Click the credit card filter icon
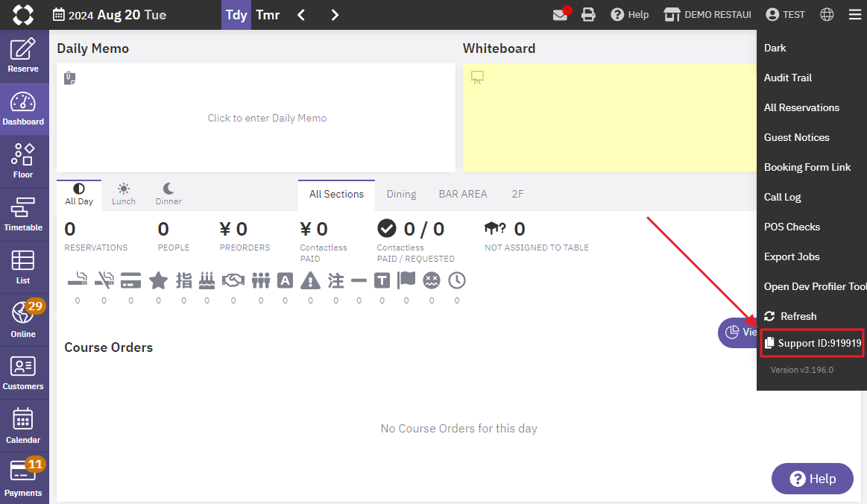The height and width of the screenshot is (504, 867). 130,280
